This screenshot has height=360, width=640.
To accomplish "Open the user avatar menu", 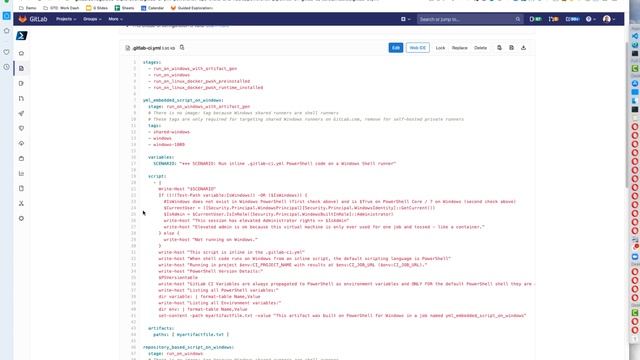I will point(609,19).
